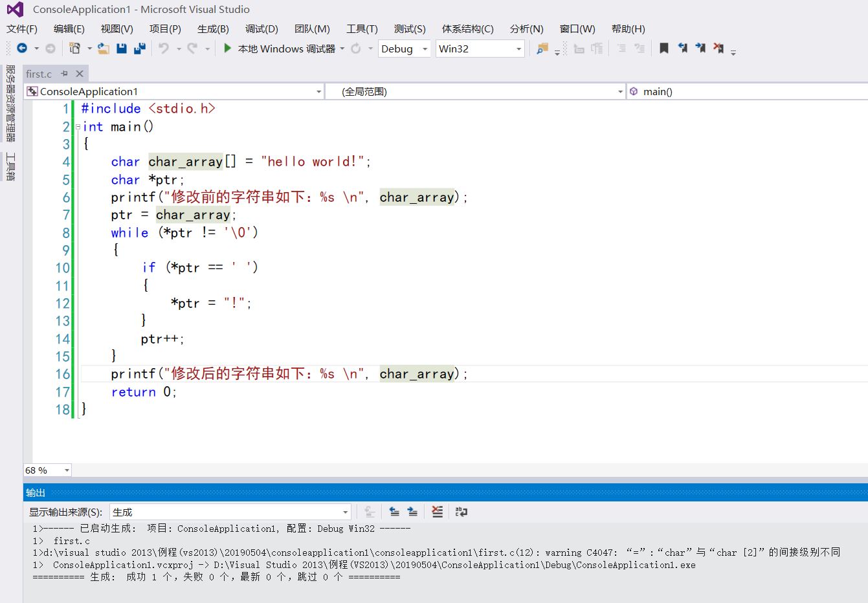
Task: Click the open file icon
Action: [x=104, y=49]
